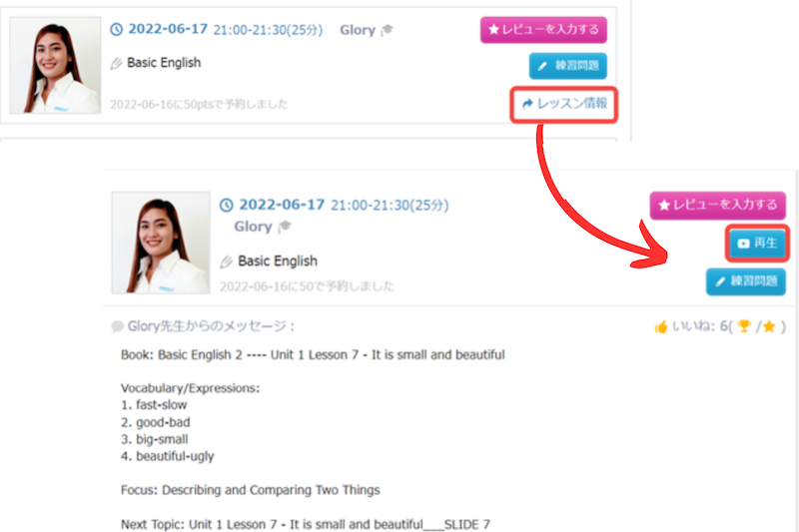Click the 2022-06-17 date in the upper card
The width and height of the screenshot is (799, 532).
click(x=167, y=30)
